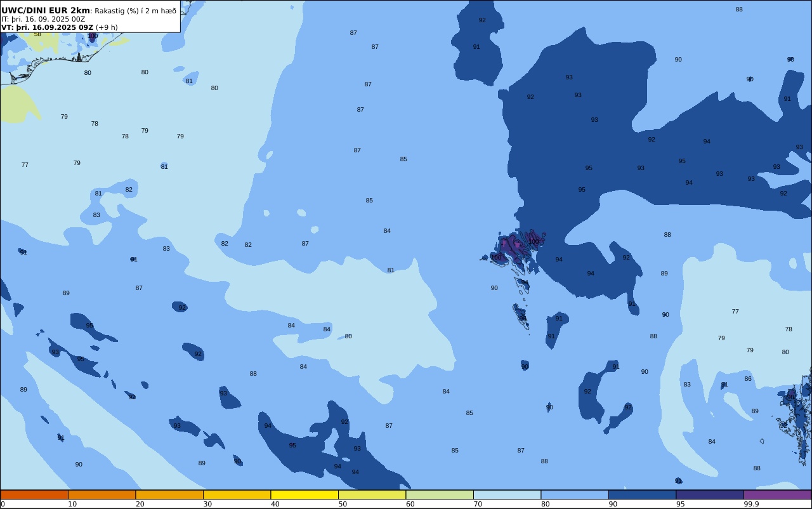The width and height of the screenshot is (812, 509).
Task: Click the color bar tick label 90
Action: pyautogui.click(x=613, y=504)
